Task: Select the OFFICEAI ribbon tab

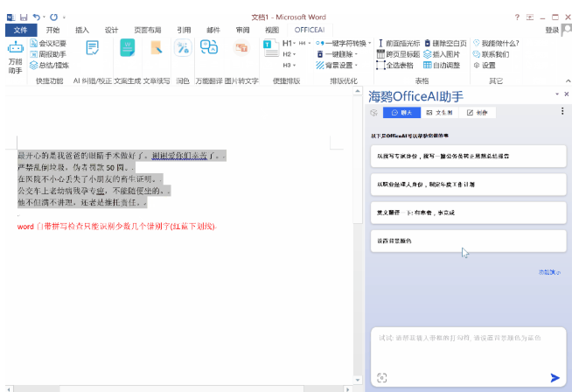Action: (310, 30)
